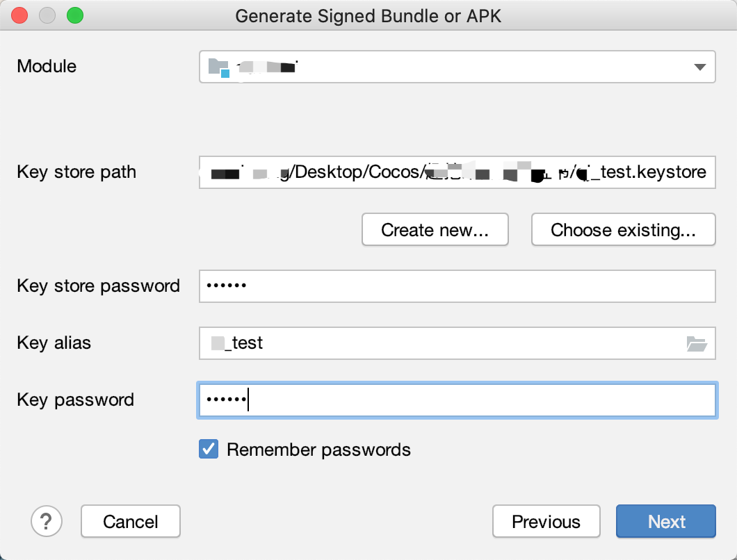Focus the Key store path field
Viewport: 737px width, 560px height.
(457, 172)
